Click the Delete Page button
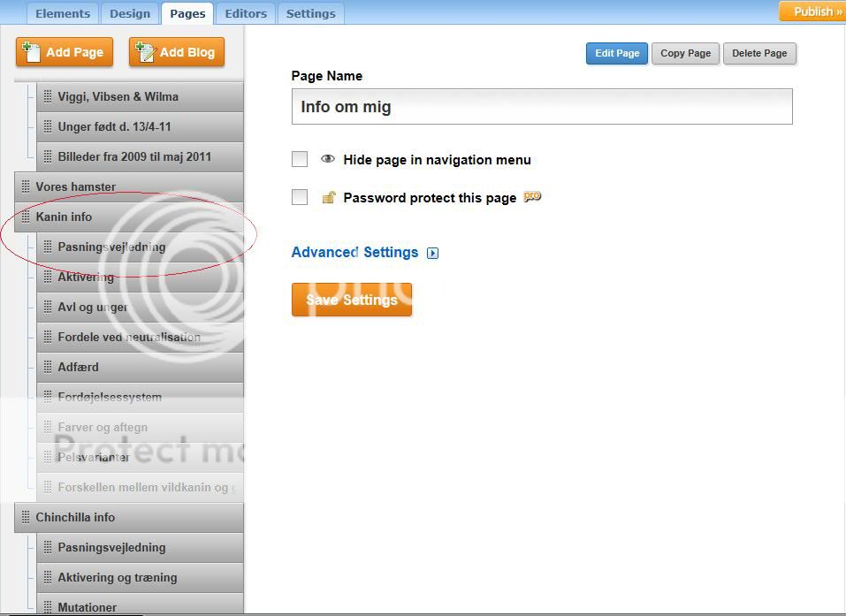This screenshot has width=846, height=616. point(759,53)
